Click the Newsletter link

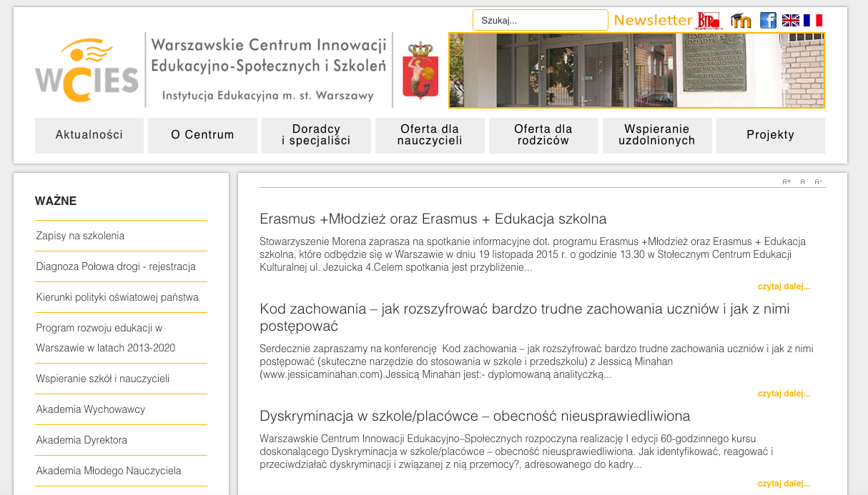click(653, 20)
